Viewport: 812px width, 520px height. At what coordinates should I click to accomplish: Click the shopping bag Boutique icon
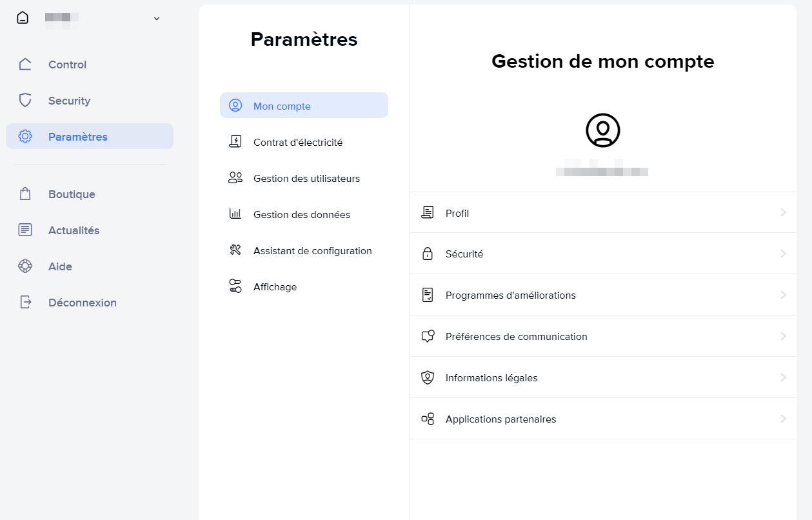[25, 194]
